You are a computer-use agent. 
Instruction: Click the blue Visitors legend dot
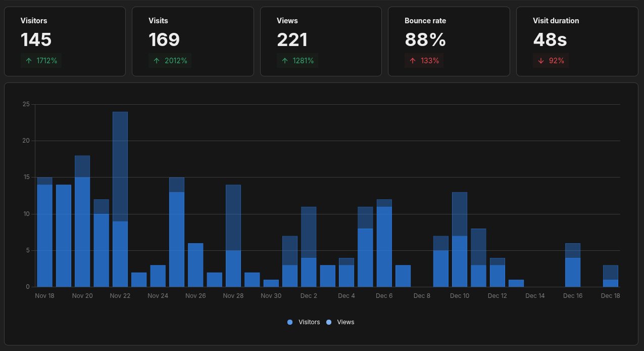coord(289,322)
